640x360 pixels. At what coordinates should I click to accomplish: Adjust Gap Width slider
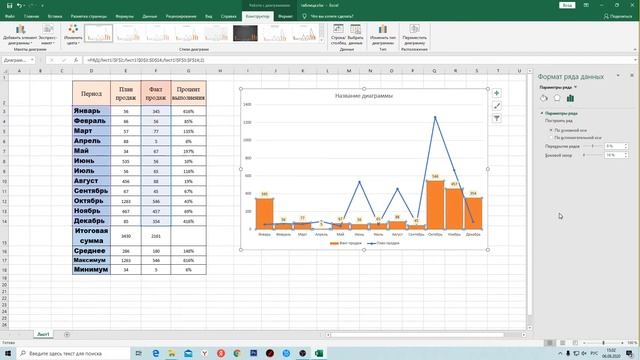pos(584,155)
